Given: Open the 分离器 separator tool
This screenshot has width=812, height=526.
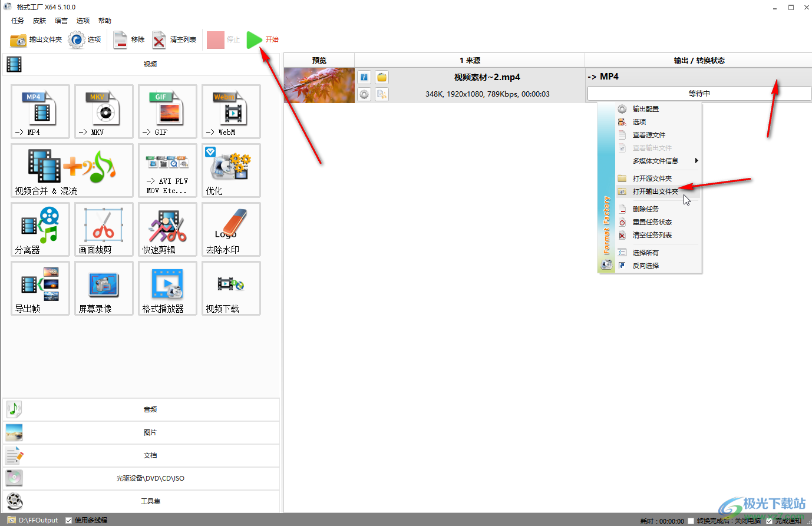Looking at the screenshot, I should (x=40, y=229).
